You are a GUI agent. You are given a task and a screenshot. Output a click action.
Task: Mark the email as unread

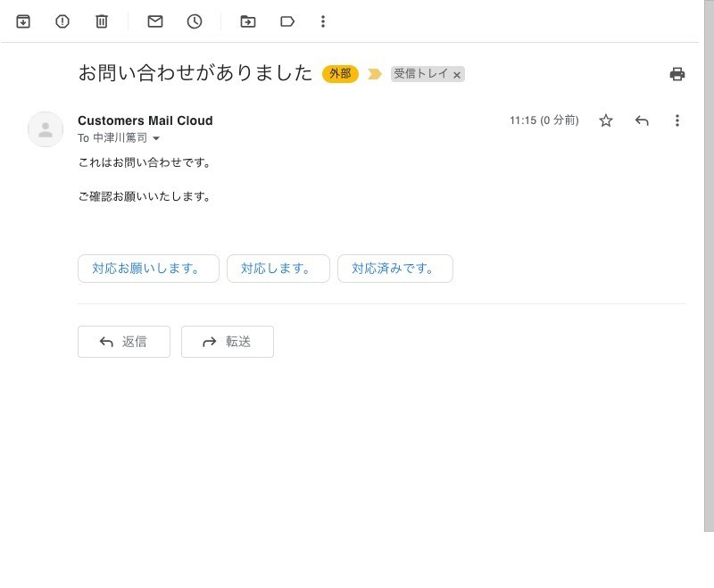(154, 21)
